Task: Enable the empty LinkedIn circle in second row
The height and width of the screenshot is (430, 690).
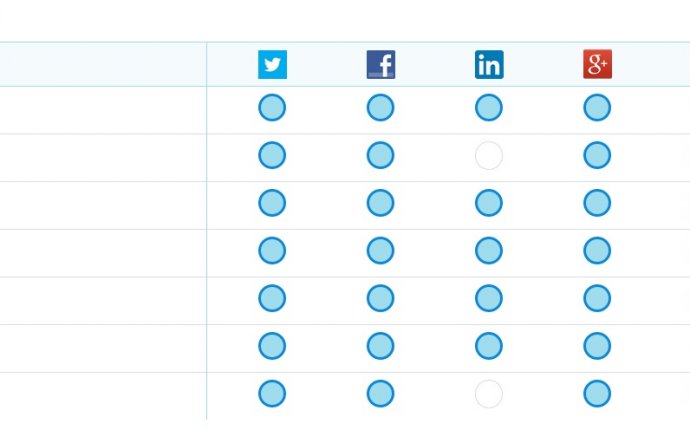Action: click(488, 155)
